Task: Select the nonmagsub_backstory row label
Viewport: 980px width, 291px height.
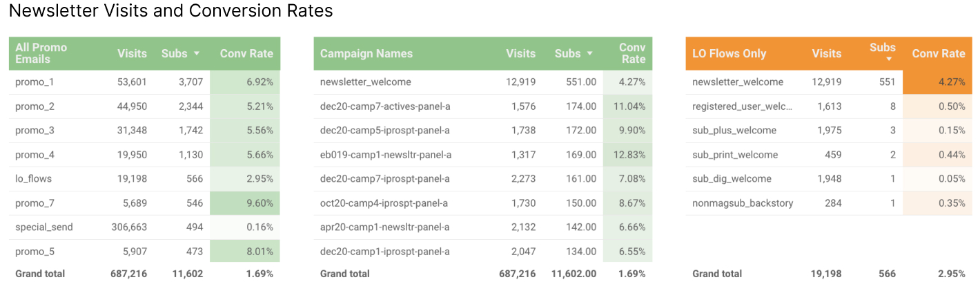Action: [x=743, y=203]
